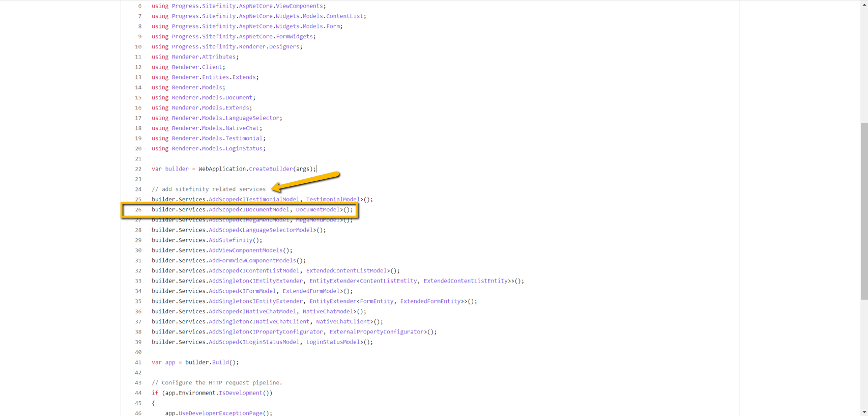Click 'LanguageSelectorModel' on line 28

[x=277, y=230]
